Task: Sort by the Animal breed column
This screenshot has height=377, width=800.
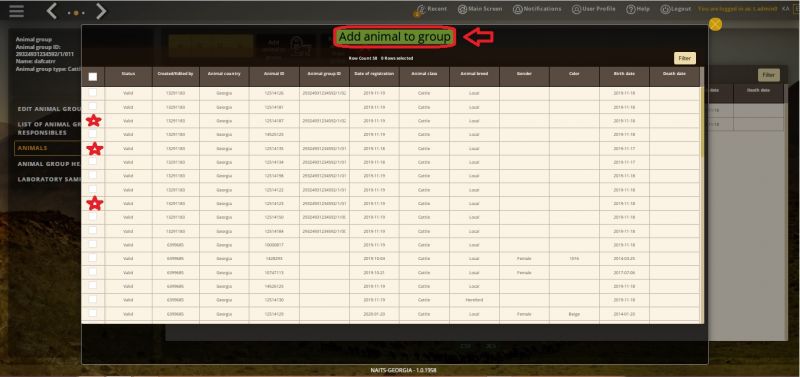Action: click(x=474, y=77)
